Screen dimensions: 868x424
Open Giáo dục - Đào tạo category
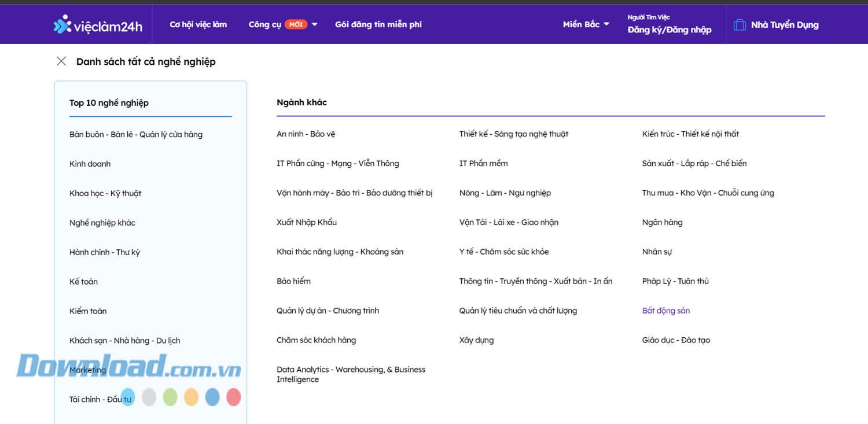point(676,340)
